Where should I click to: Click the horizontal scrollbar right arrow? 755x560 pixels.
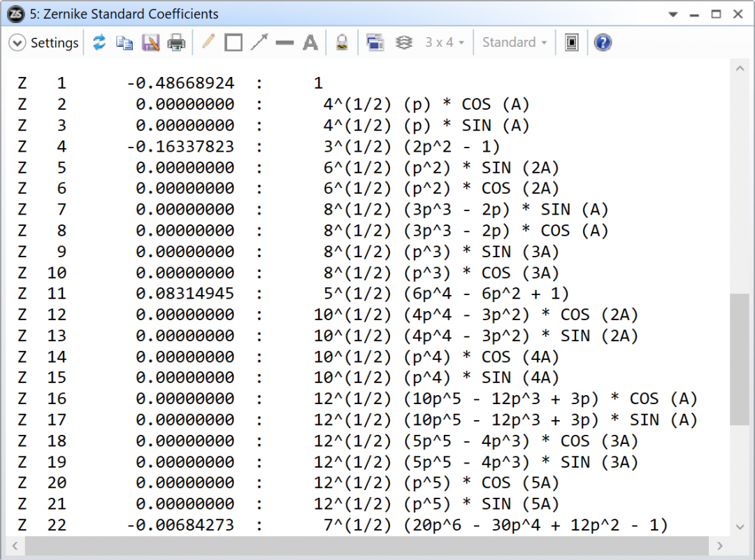(x=719, y=545)
